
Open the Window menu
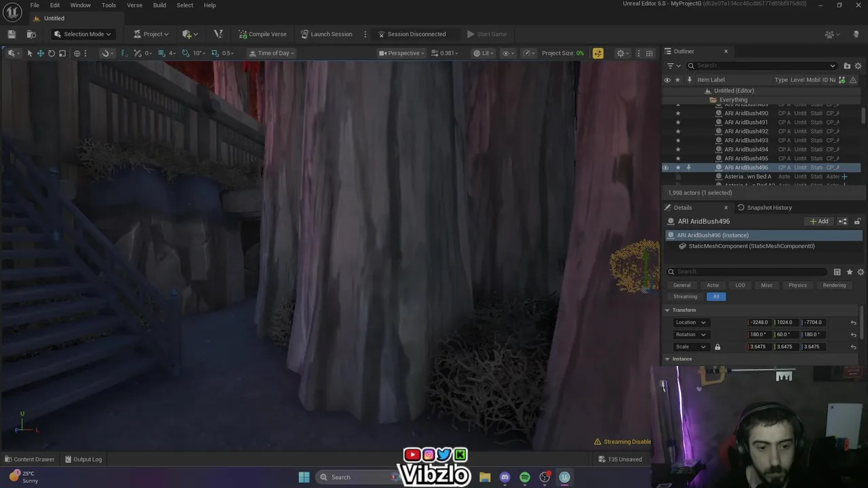[x=80, y=5]
